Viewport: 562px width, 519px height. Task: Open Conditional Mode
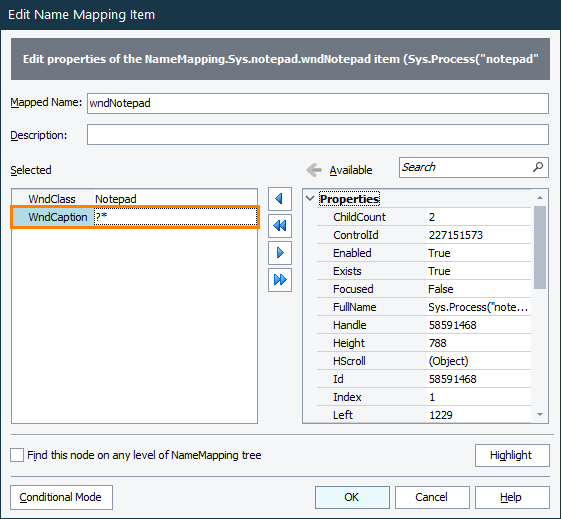pos(61,497)
